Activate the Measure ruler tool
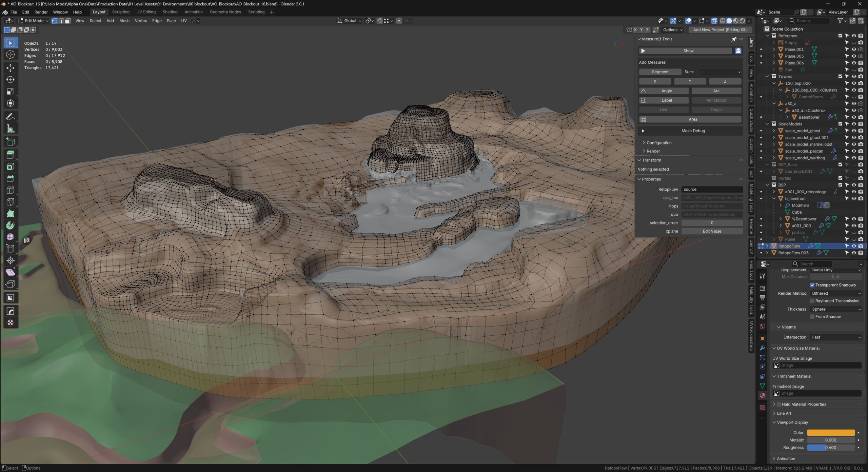 [10, 129]
